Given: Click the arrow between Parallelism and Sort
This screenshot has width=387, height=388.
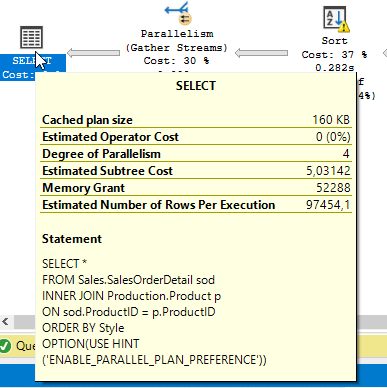Looking at the screenshot, I should (261, 53).
